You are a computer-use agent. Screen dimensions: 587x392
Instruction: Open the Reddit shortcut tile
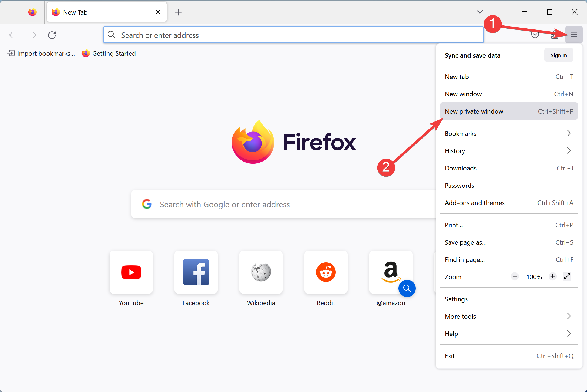[x=326, y=272]
